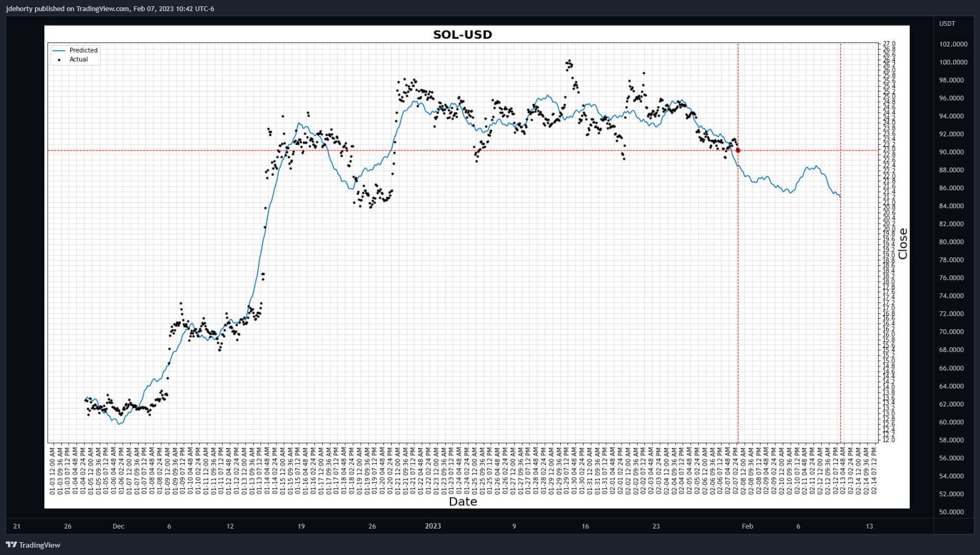Click the 96.0000 price label
Viewport: 980px width, 555px height.
tap(951, 98)
